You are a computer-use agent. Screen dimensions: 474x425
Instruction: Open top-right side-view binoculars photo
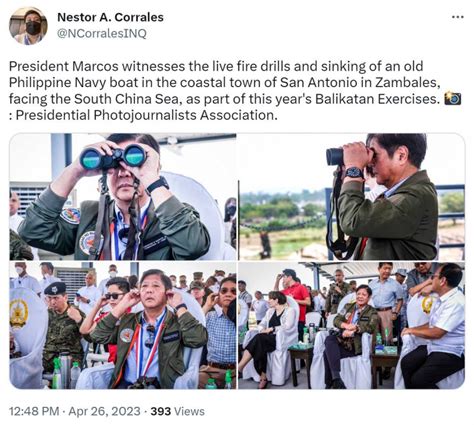[x=352, y=197]
